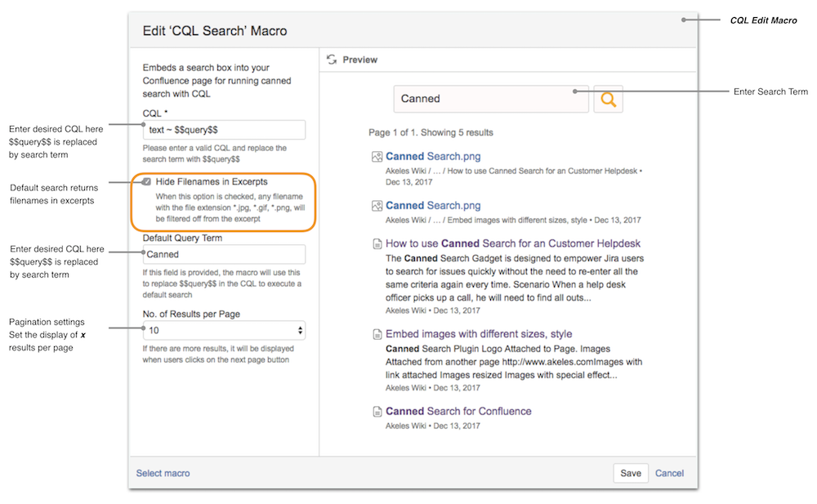The height and width of the screenshot is (504, 817).
Task: Click image icon beside first Canned Search.png
Action: 377,156
